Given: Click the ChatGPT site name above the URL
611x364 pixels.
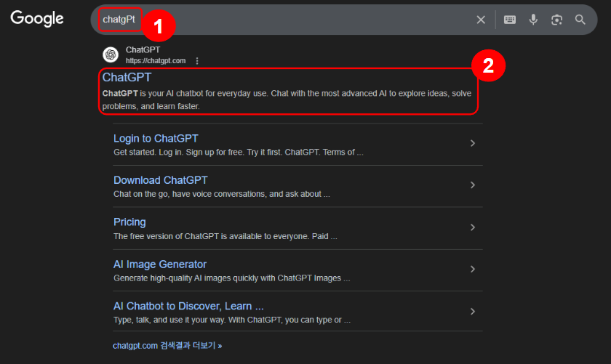Looking at the screenshot, I should (143, 50).
